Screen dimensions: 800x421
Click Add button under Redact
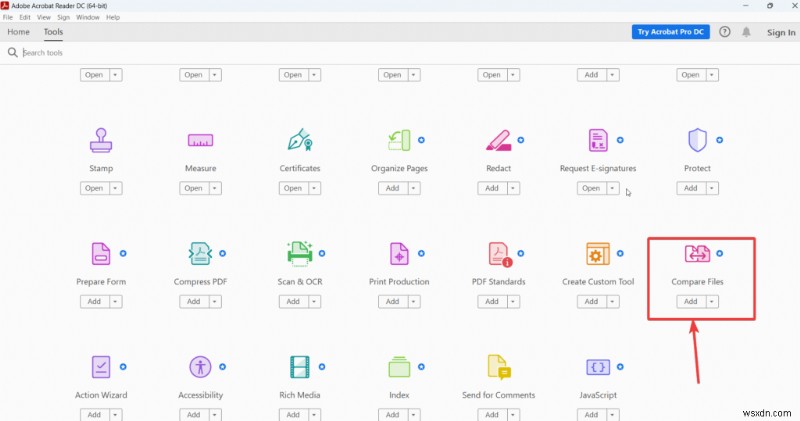click(x=492, y=188)
